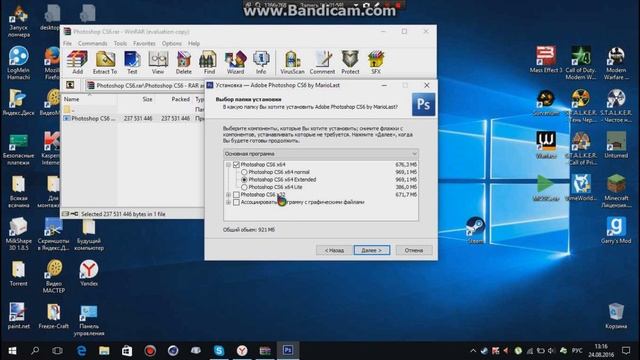Open Freeze-Craft desktop shortcut
Viewport: 640px width, 360px height.
pyautogui.click(x=53, y=316)
